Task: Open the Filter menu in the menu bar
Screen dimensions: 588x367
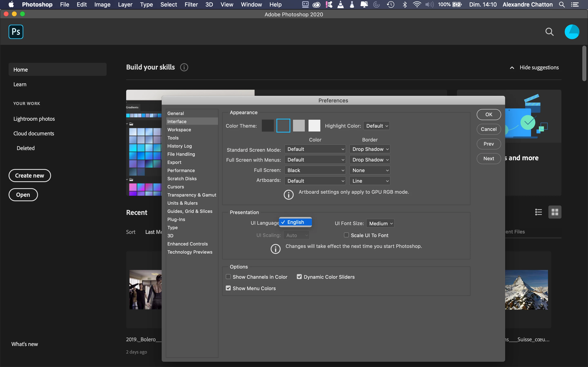Action: (191, 5)
